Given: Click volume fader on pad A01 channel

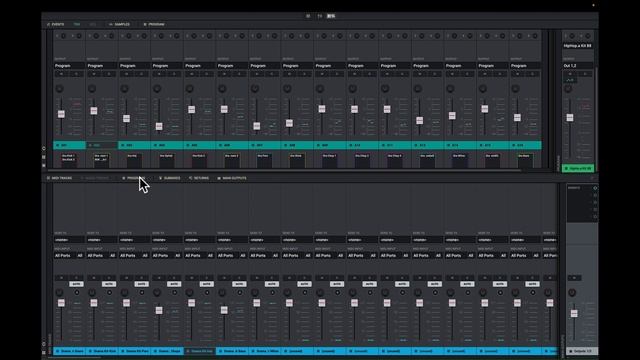Looking at the screenshot, I should (x=61, y=114).
